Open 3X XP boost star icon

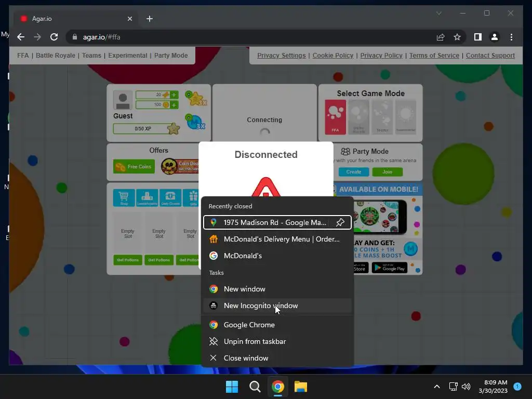(x=196, y=98)
